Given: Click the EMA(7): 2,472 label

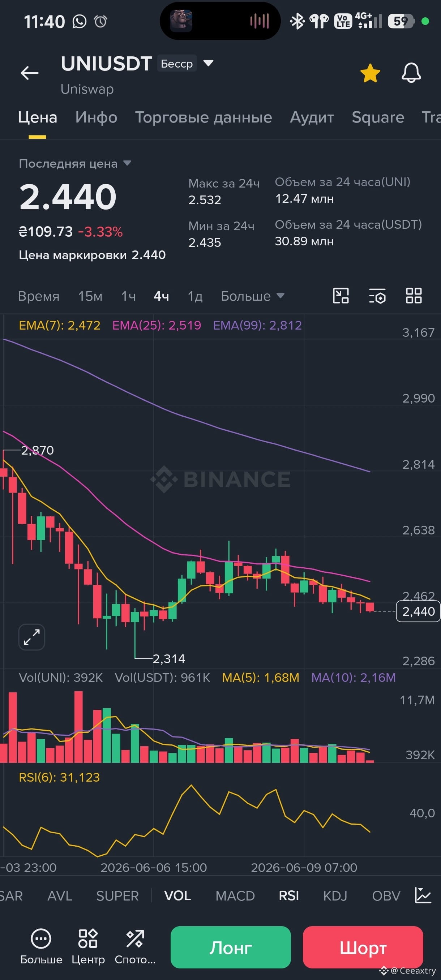Looking at the screenshot, I should pos(60,325).
